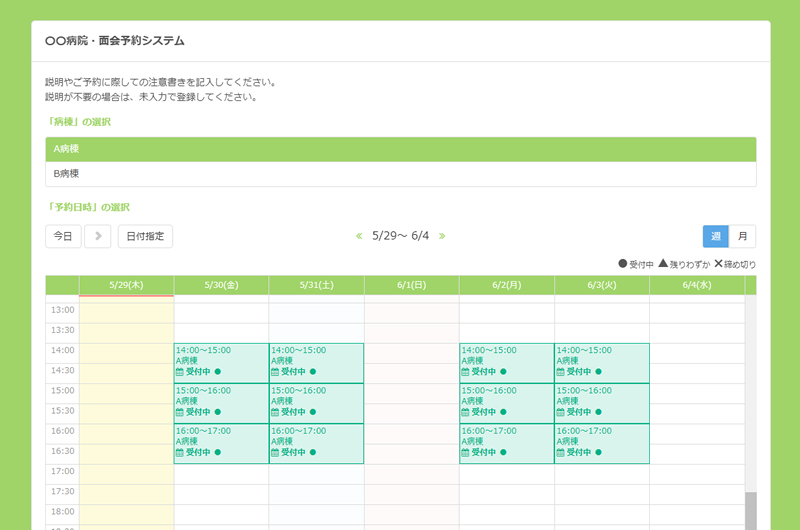
Task: Open the 6/2 14:00～15:00 reservation slot
Action: pos(506,362)
